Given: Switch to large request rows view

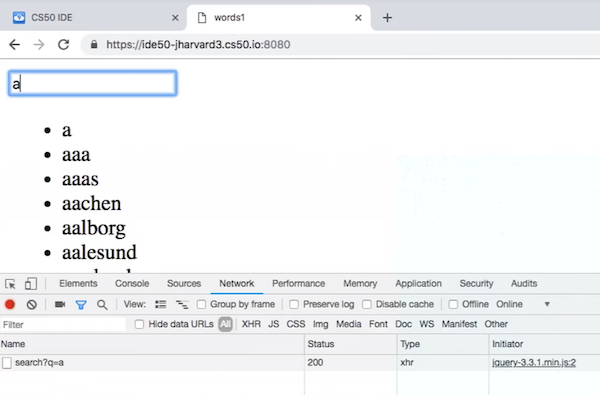Looking at the screenshot, I should point(161,305).
